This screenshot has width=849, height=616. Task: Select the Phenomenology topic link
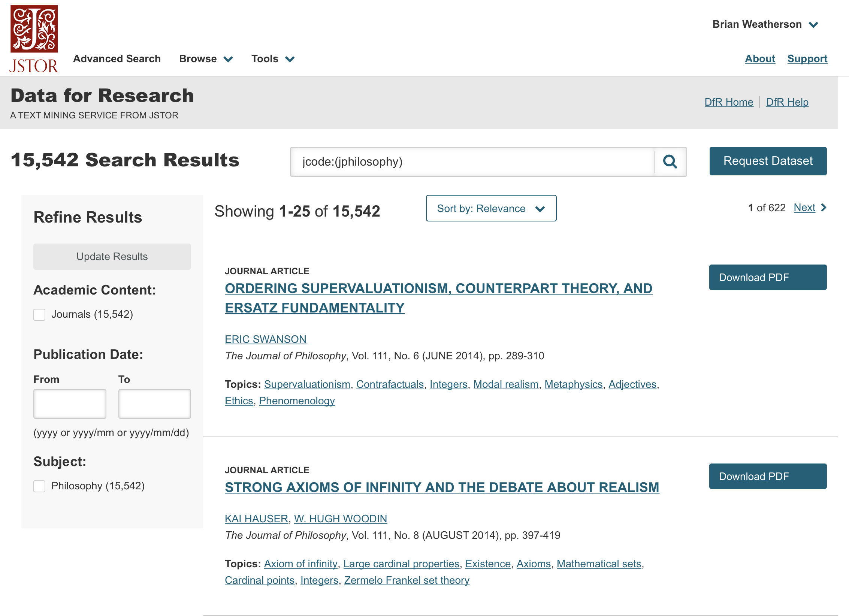[297, 401]
